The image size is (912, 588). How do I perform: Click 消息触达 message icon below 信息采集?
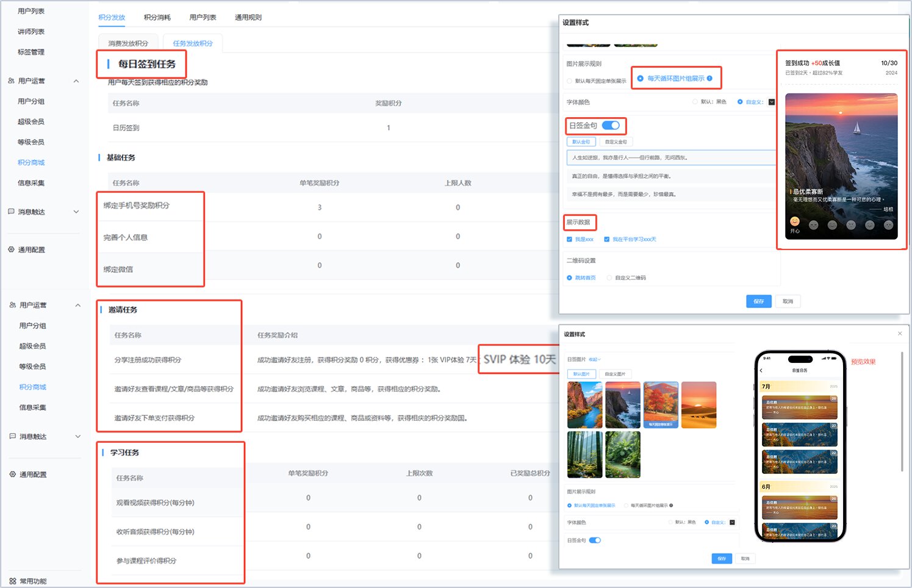(x=11, y=212)
